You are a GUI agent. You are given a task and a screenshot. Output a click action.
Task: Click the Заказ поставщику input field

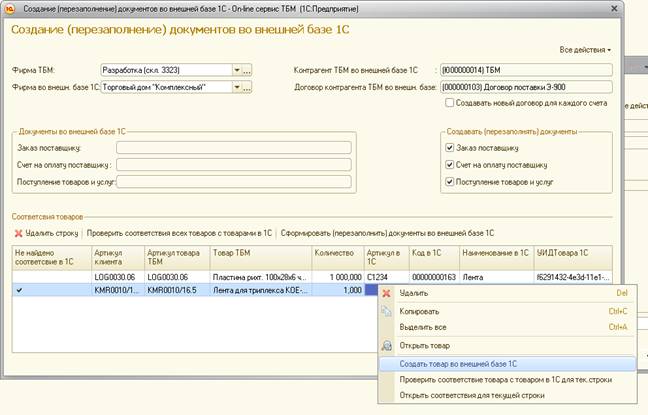pos(234,148)
